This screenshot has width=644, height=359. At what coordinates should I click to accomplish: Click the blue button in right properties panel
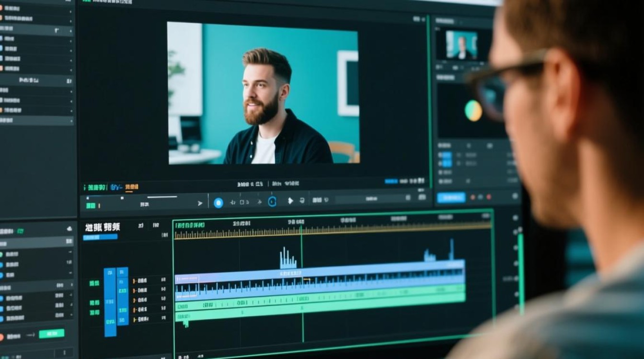pos(451,198)
